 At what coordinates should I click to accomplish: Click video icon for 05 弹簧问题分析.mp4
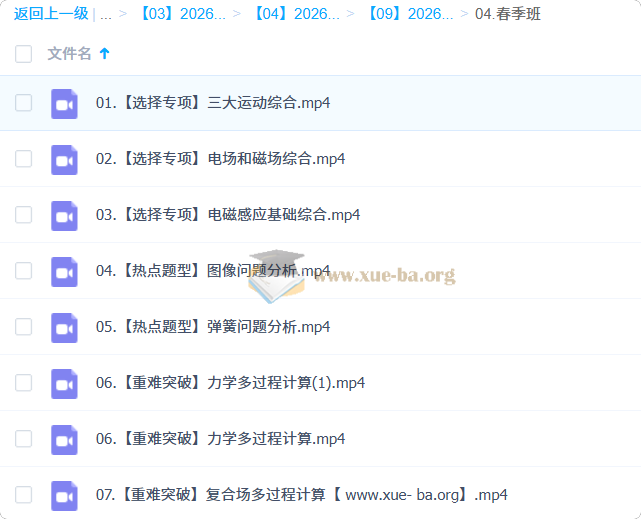(64, 327)
